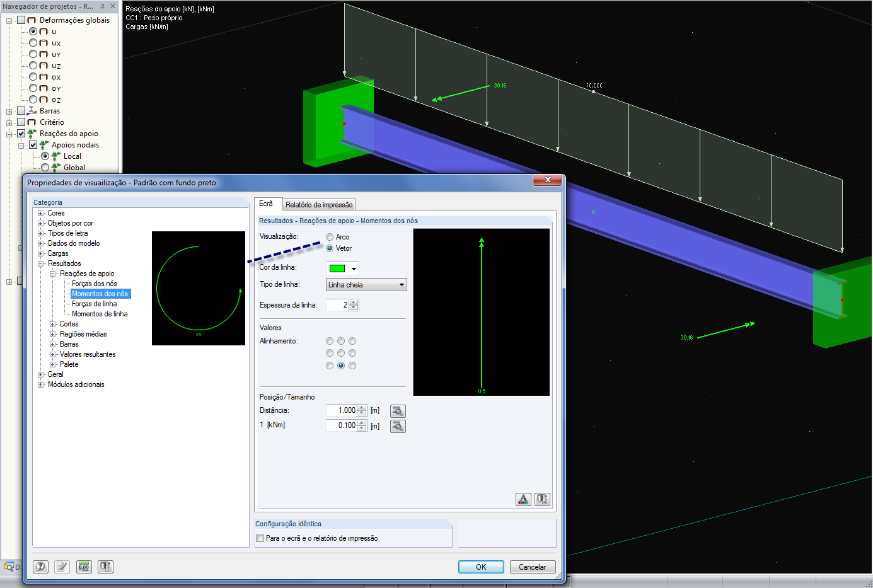Select Momentos de linha tree item
The image size is (873, 588).
[100, 314]
